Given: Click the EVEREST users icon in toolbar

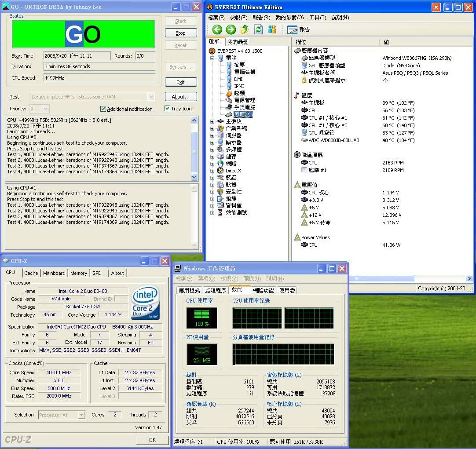Looking at the screenshot, I should tap(272, 29).
